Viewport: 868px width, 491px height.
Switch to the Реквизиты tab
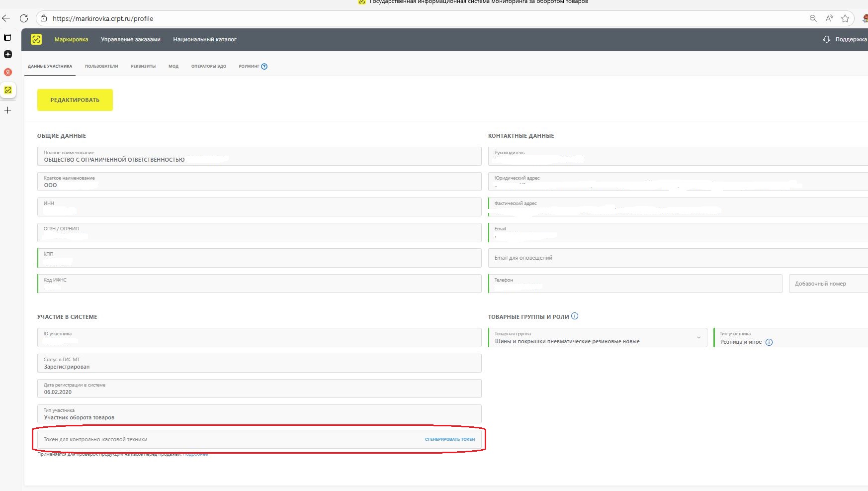click(143, 66)
